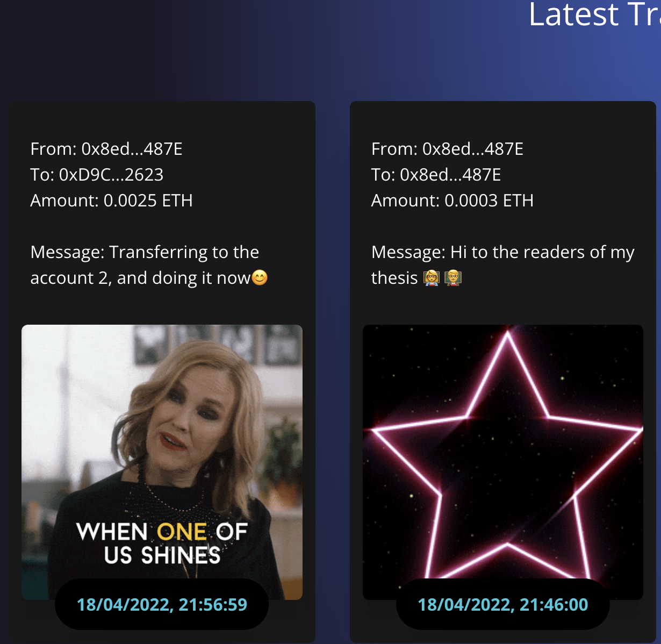Click the man teacher emoji after thesis

[x=453, y=278]
